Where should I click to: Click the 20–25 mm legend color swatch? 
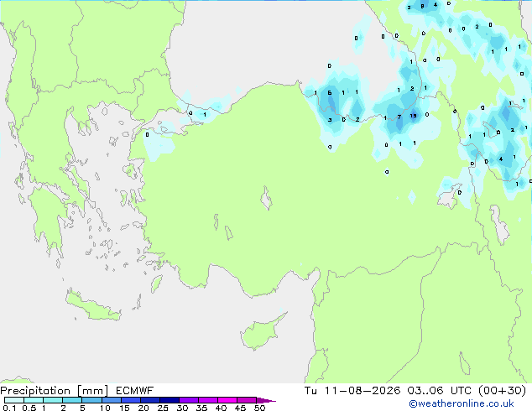click(x=149, y=400)
